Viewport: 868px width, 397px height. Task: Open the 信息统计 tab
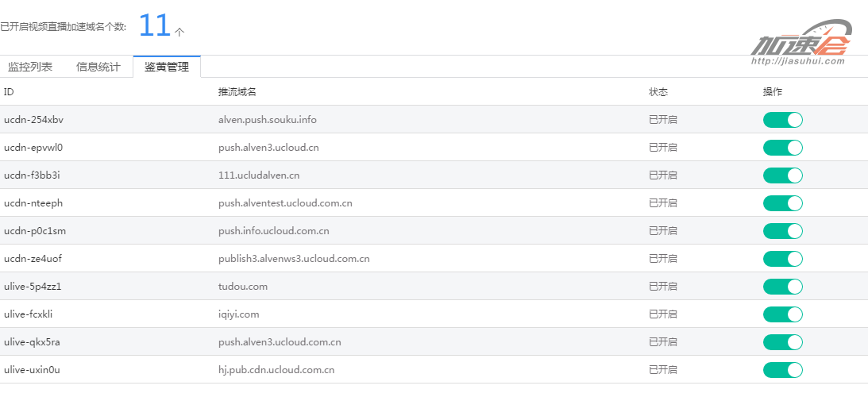click(98, 67)
